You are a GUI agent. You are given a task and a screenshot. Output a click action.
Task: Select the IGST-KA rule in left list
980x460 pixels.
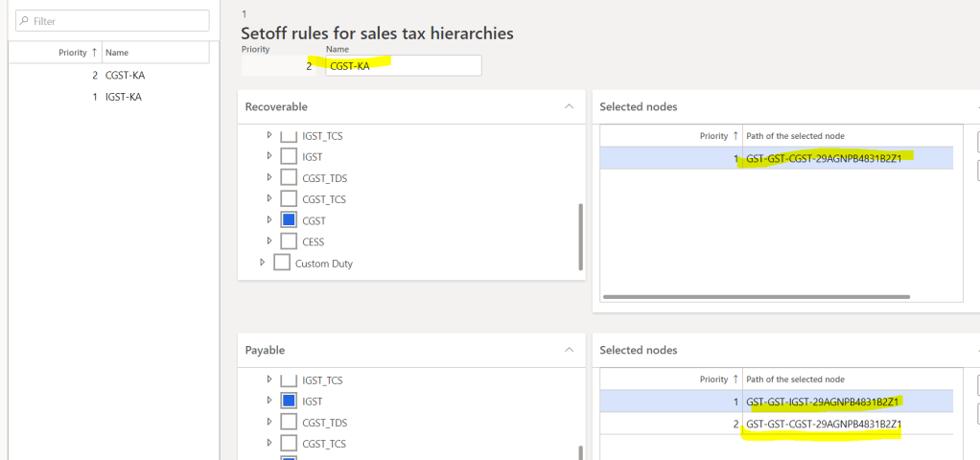125,97
